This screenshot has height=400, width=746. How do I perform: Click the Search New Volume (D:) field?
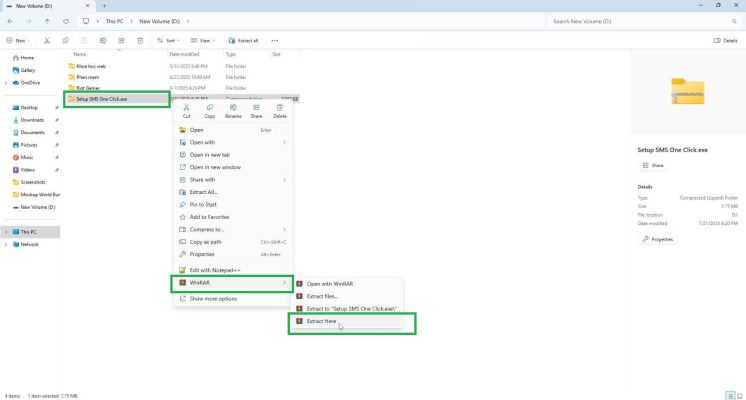640,20
